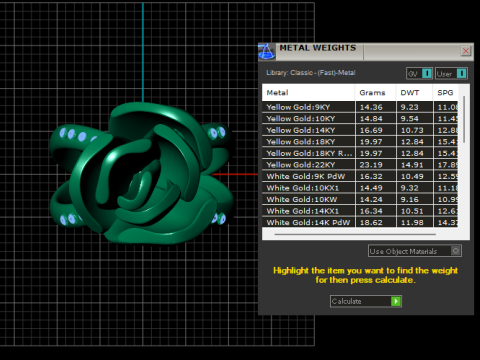Click the 14.36 grams cell
The image size is (480, 360).
(376, 107)
